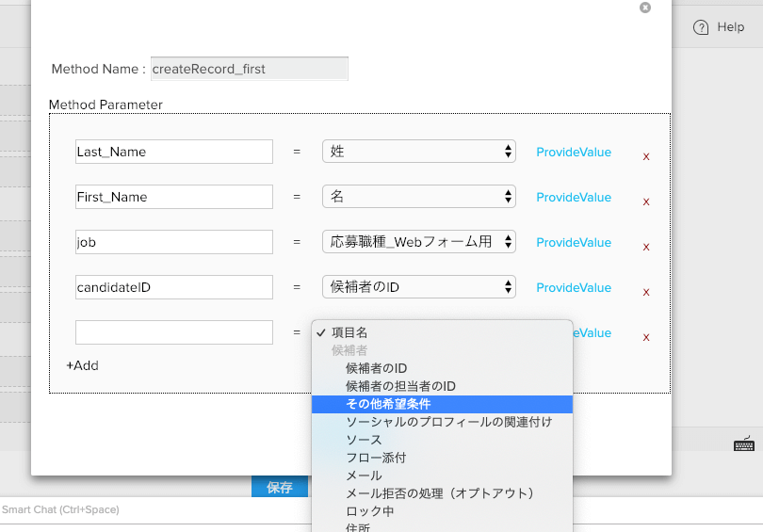This screenshot has width=763, height=532.
Task: Click ProvideValue link for Last_Name
Action: click(573, 152)
